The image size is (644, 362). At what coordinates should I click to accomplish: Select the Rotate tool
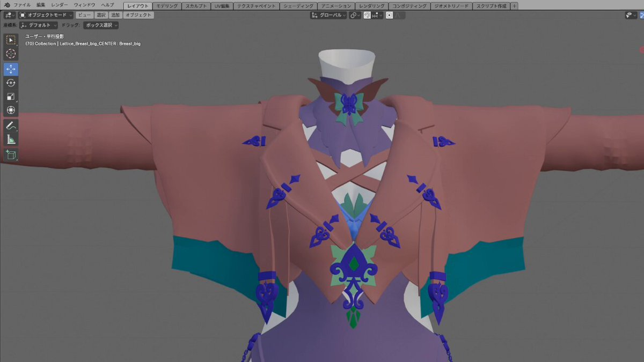pos(11,83)
